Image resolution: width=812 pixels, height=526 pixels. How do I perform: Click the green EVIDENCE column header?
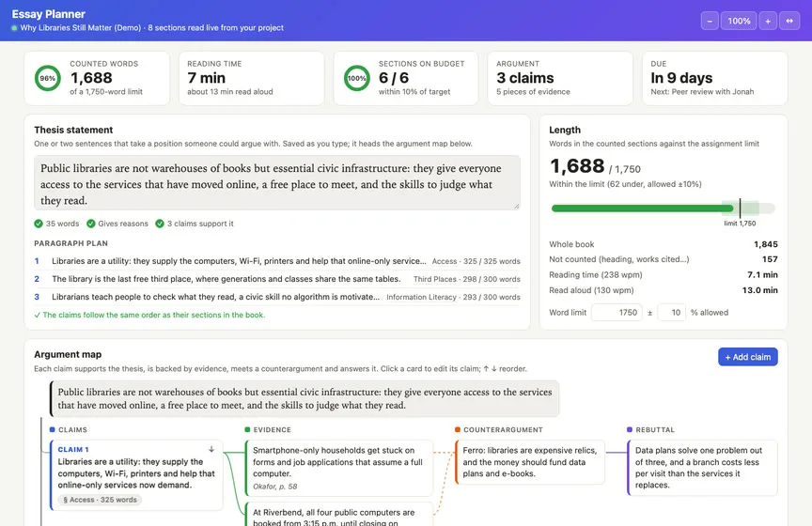coord(268,429)
